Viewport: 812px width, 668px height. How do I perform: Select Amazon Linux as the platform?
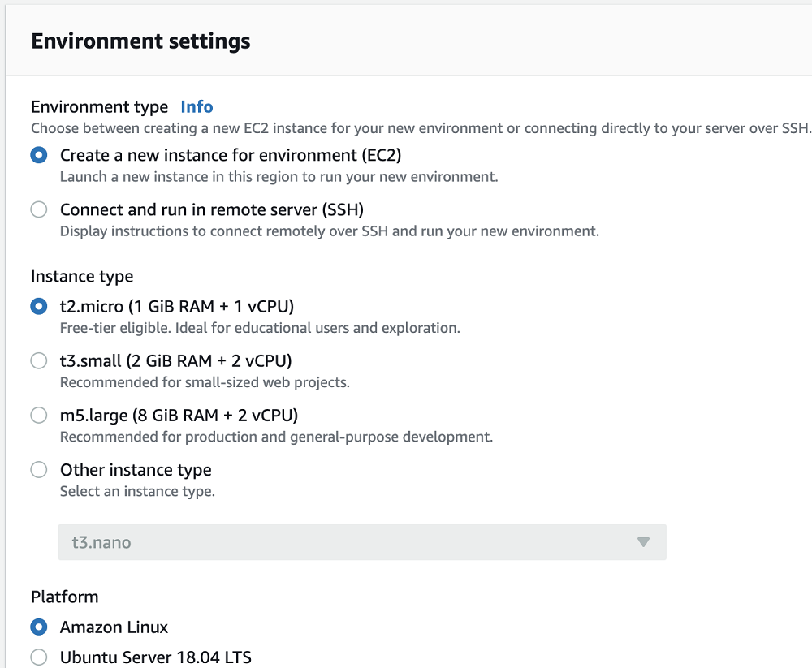pos(38,627)
